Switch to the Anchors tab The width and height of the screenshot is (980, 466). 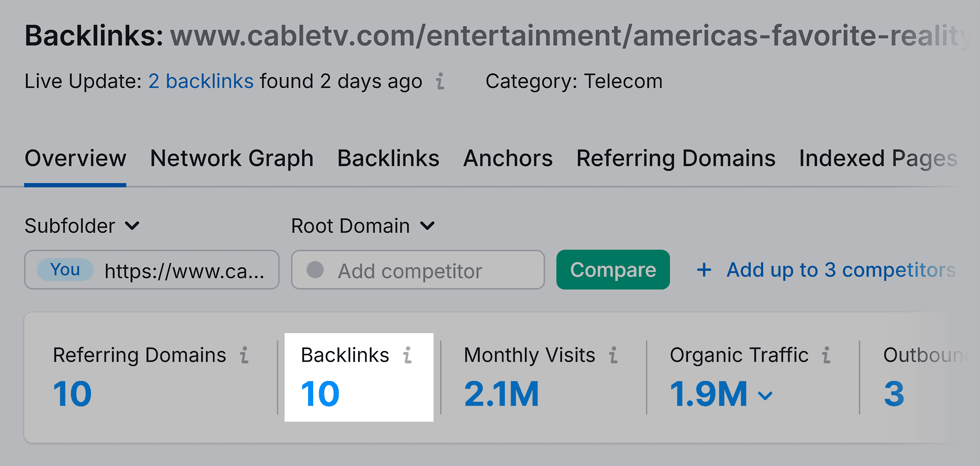click(x=507, y=158)
